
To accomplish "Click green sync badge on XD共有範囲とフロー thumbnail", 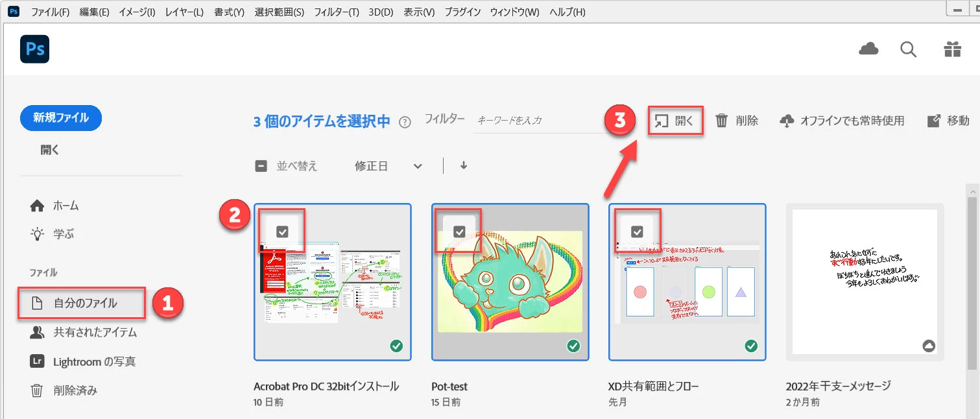I will point(751,346).
